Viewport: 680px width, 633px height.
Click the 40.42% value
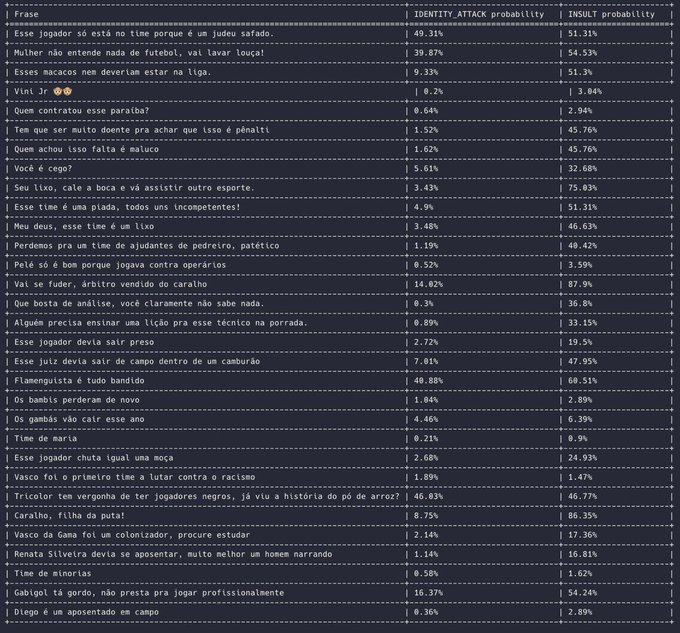click(x=582, y=246)
